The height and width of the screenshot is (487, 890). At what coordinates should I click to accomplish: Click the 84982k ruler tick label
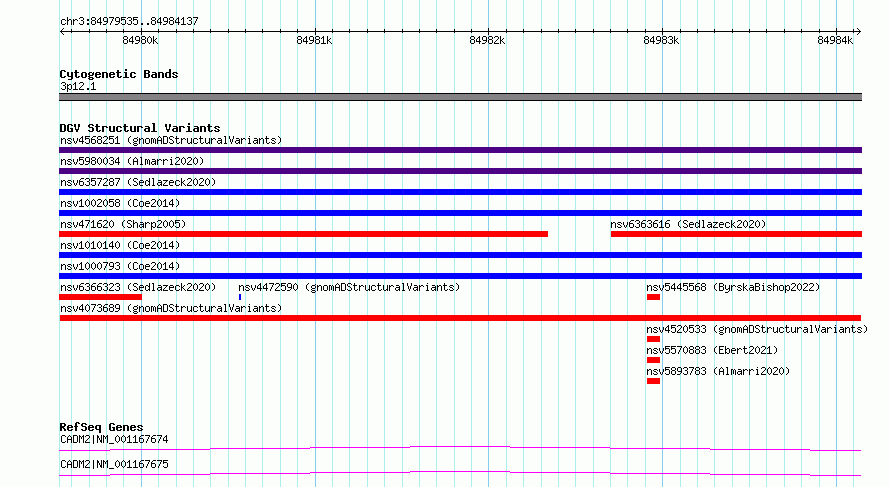coord(487,40)
